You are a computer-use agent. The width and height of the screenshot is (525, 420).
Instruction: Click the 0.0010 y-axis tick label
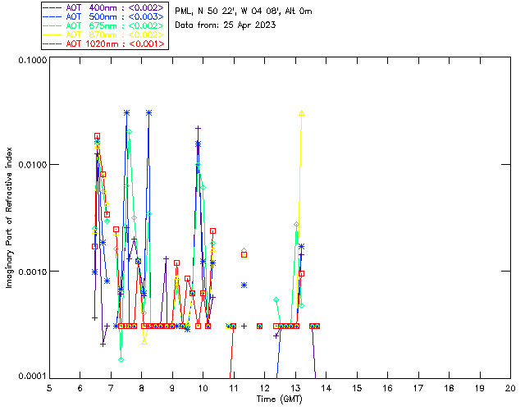point(31,271)
